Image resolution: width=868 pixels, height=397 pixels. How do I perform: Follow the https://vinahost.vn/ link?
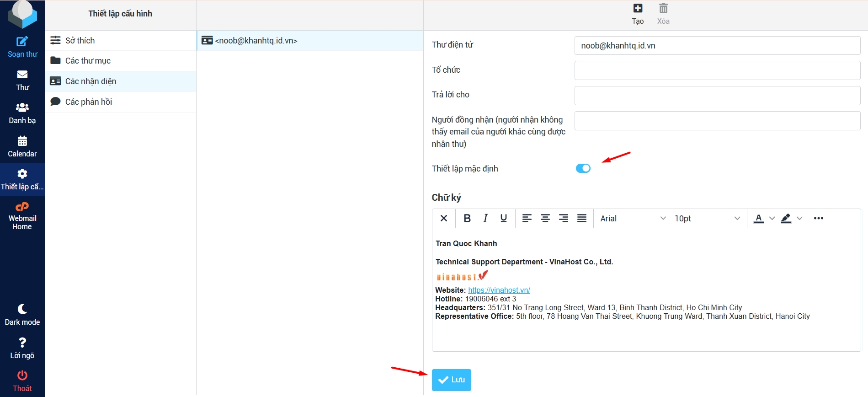(499, 290)
